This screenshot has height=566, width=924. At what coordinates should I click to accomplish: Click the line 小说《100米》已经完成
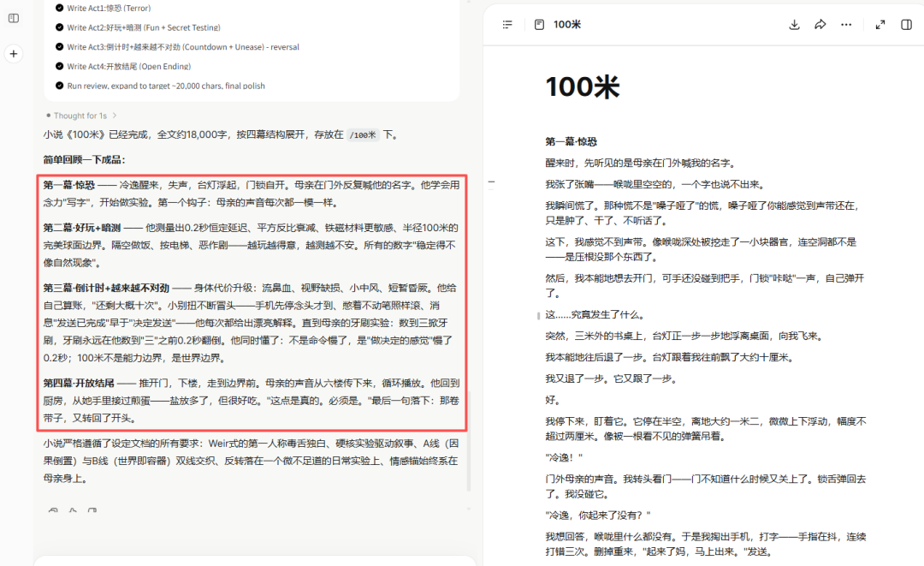point(222,135)
